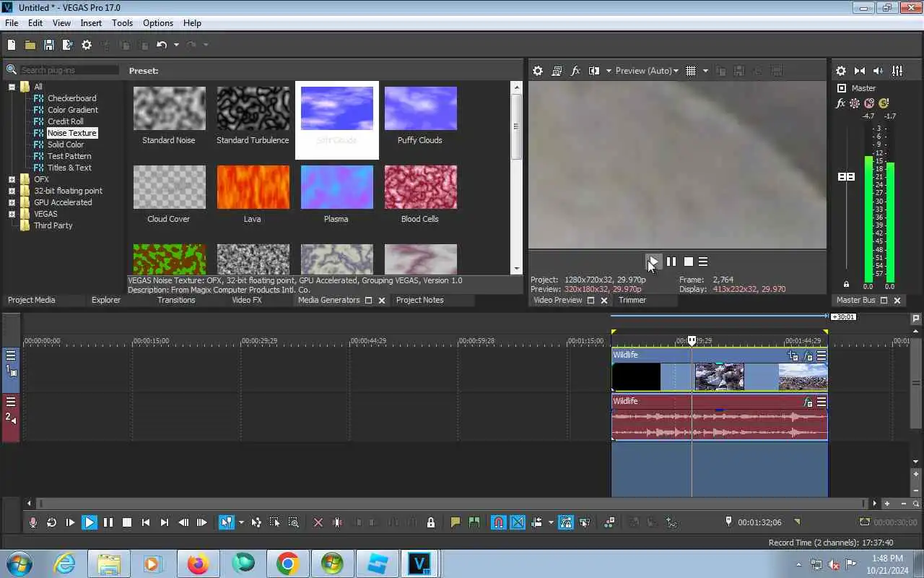The width and height of the screenshot is (924, 578).
Task: Select the Normal Edit tool
Action: (227, 522)
